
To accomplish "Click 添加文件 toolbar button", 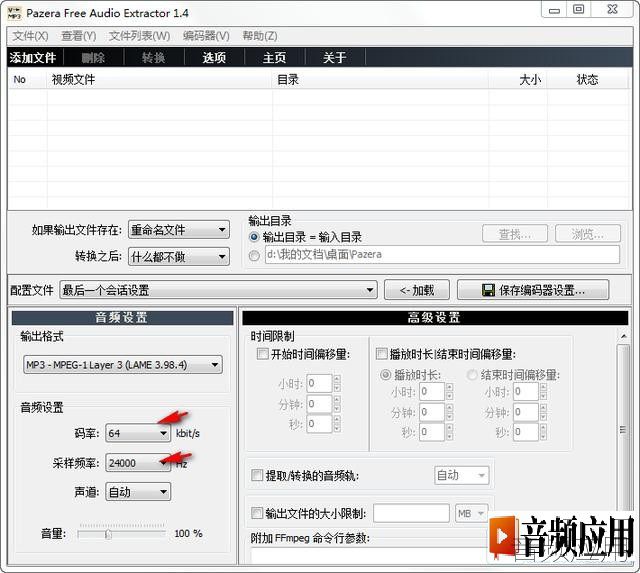I will (33, 58).
